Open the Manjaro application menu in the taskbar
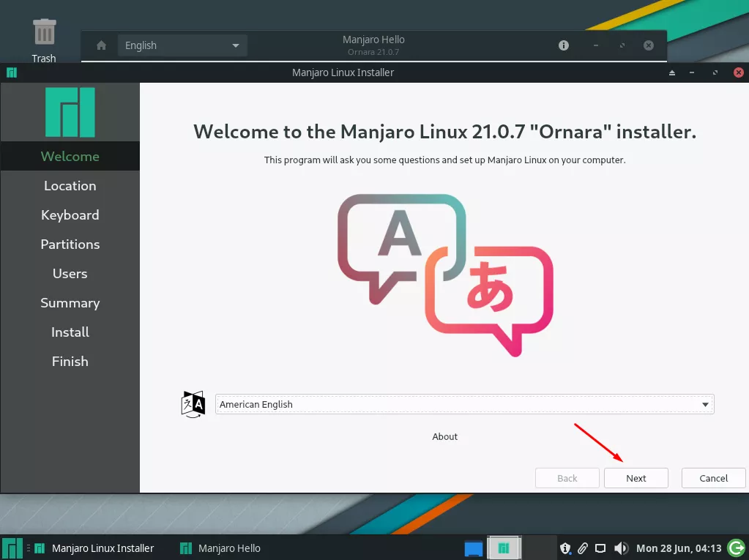Image resolution: width=749 pixels, height=560 pixels. (12, 548)
